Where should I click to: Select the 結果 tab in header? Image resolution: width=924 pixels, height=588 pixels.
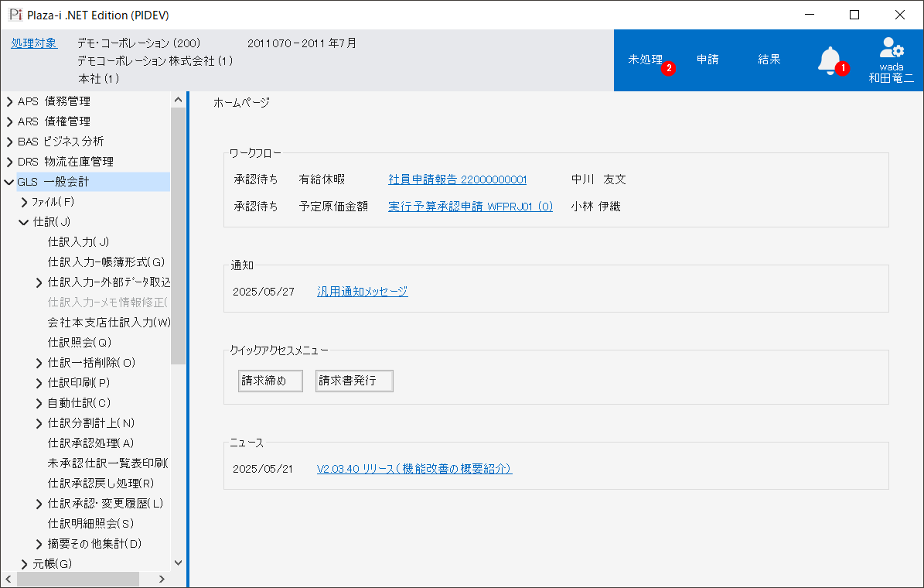(769, 60)
